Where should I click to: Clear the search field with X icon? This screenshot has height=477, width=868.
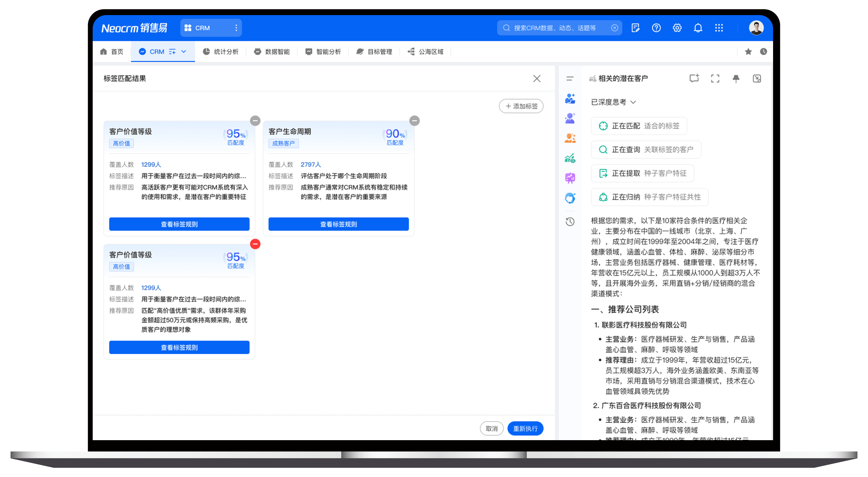(614, 28)
